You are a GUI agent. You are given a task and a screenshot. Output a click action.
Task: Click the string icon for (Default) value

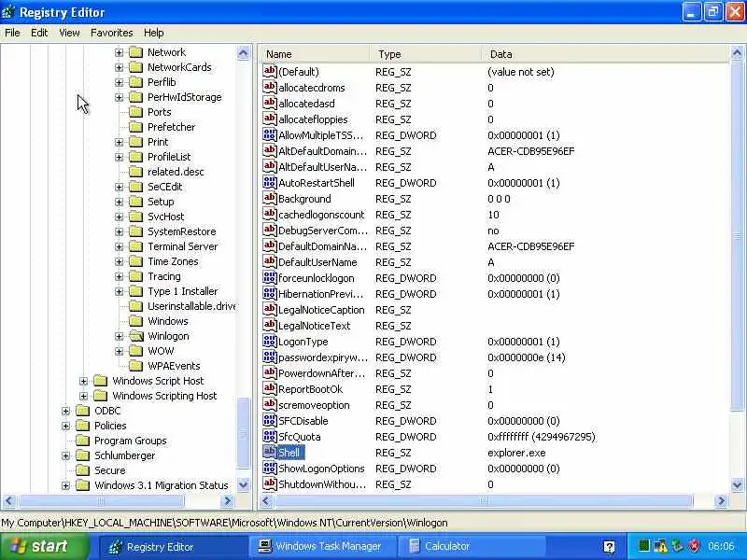pyautogui.click(x=270, y=72)
